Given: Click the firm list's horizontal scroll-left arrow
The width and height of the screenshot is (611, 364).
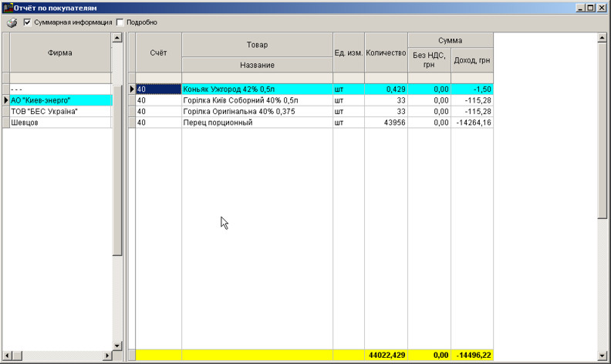Looking at the screenshot, I should 6,356.
